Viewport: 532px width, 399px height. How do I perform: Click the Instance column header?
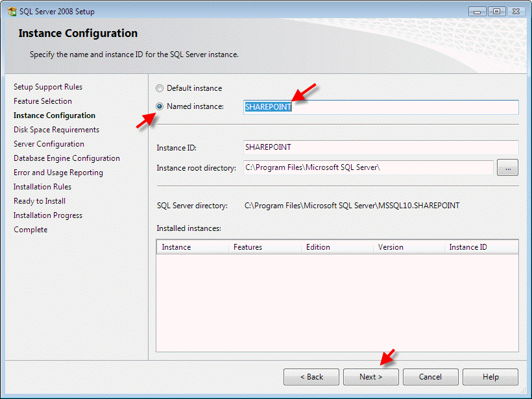(x=193, y=247)
